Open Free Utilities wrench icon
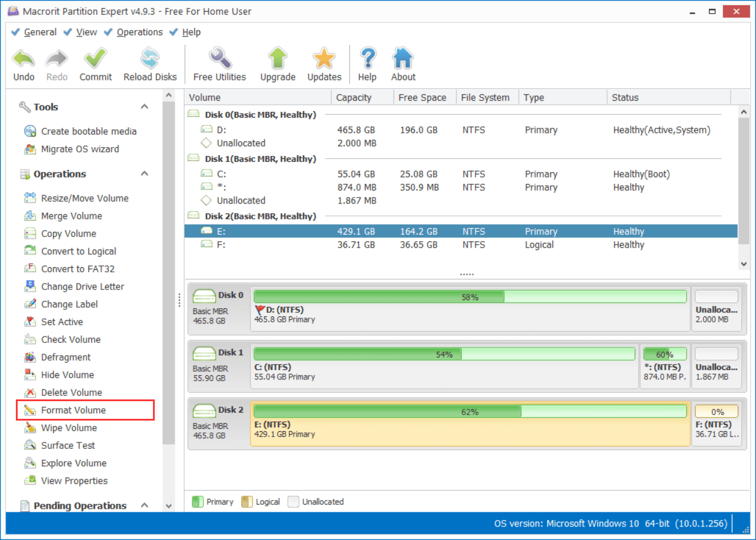The image size is (756, 540). 219,60
